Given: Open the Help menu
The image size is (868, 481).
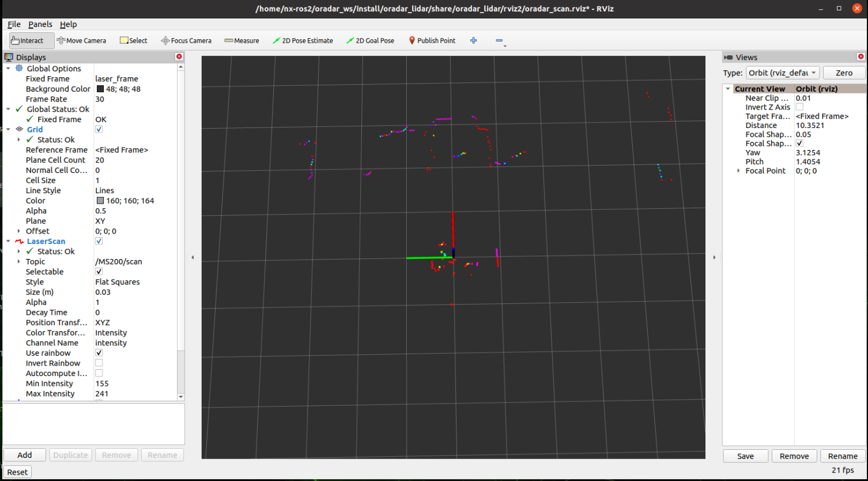Looking at the screenshot, I should 68,24.
